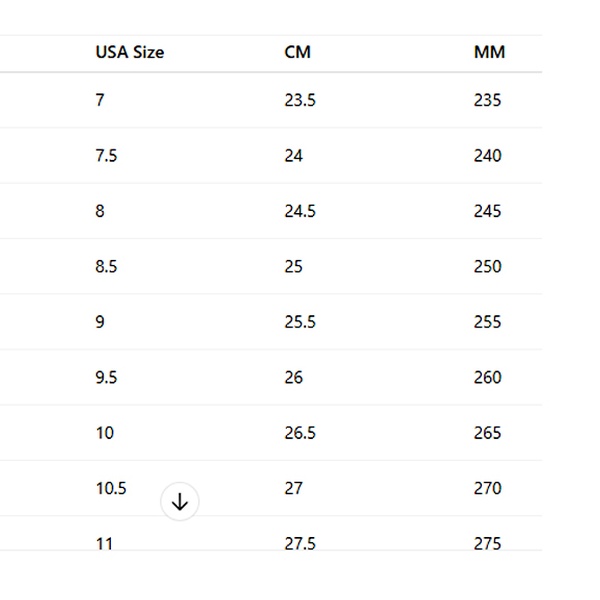Select USA size 10 cell
600x600 pixels.
tap(104, 433)
